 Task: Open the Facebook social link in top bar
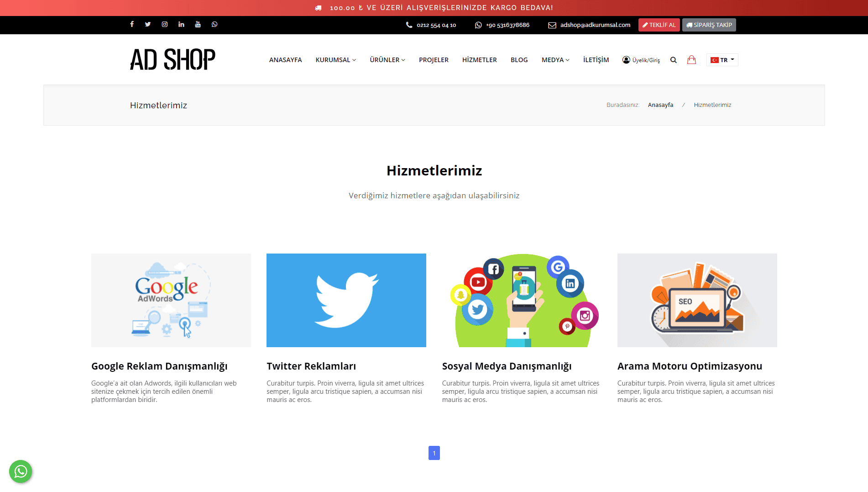pos(132,24)
